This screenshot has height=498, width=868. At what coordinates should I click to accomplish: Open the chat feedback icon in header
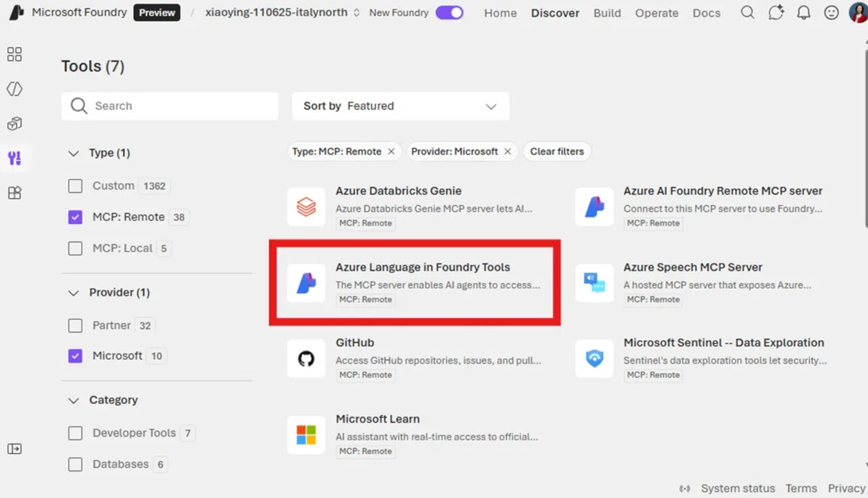click(x=776, y=12)
